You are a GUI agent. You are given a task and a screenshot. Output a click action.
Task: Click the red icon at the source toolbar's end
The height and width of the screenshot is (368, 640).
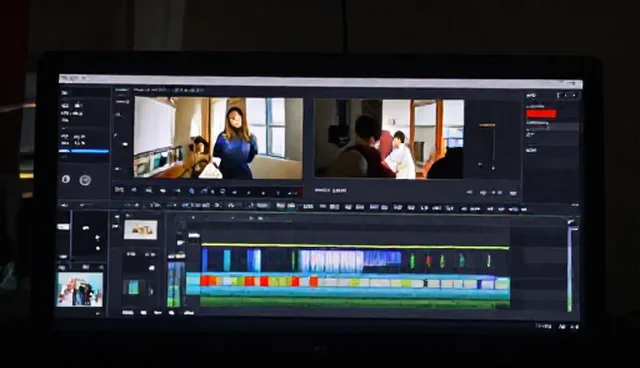coord(296,192)
